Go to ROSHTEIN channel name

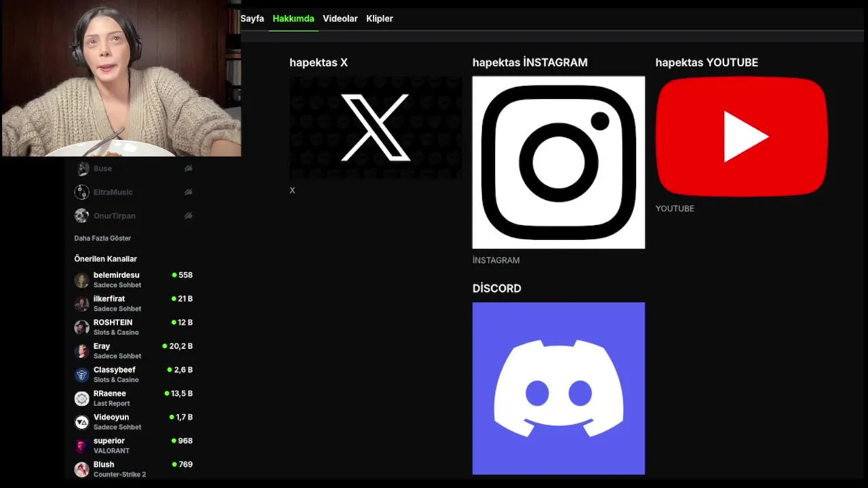[113, 323]
